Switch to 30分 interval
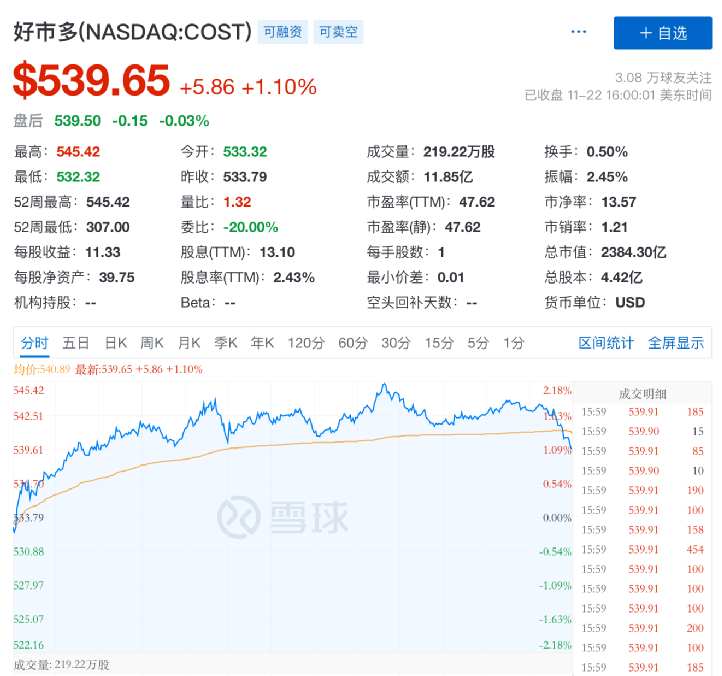The image size is (722, 676). pos(396,343)
